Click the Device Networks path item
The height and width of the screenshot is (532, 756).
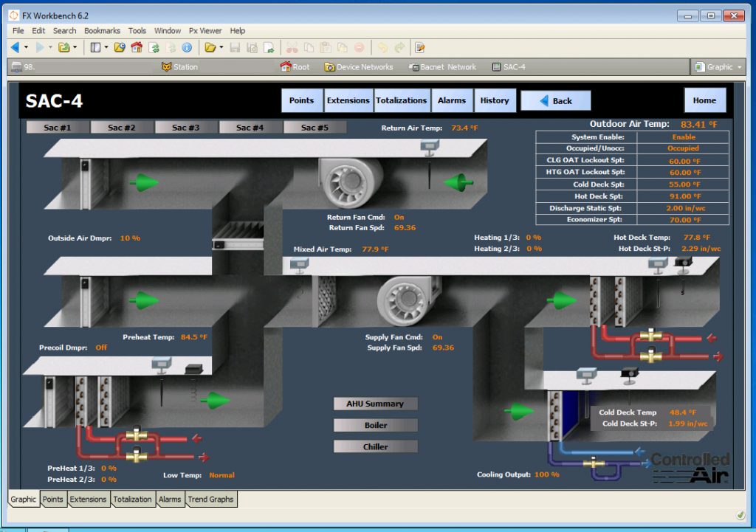pos(359,67)
